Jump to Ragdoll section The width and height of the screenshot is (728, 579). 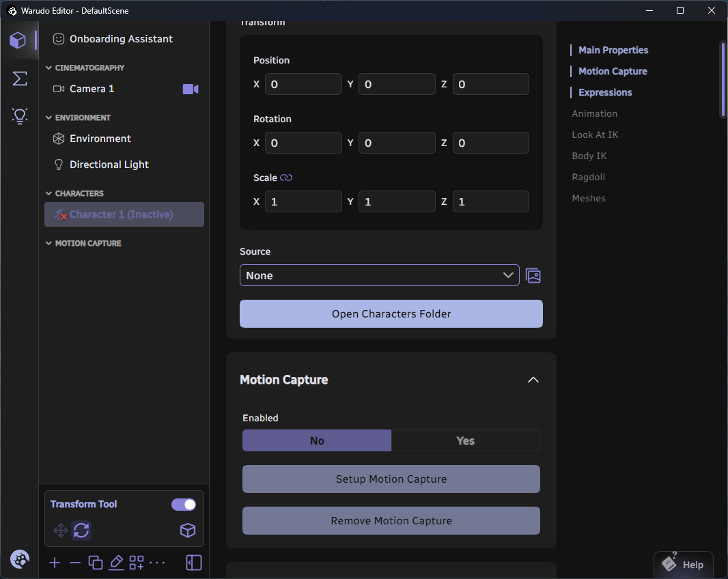tap(588, 177)
